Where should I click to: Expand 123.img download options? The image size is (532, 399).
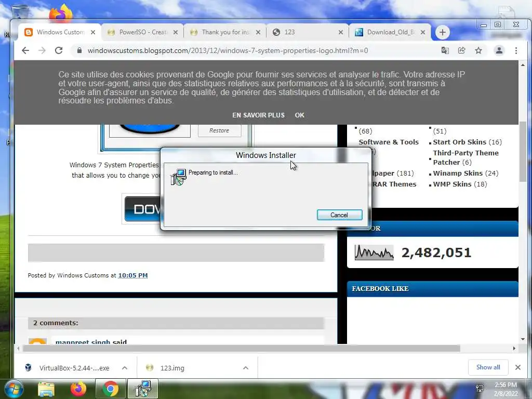[x=246, y=368]
